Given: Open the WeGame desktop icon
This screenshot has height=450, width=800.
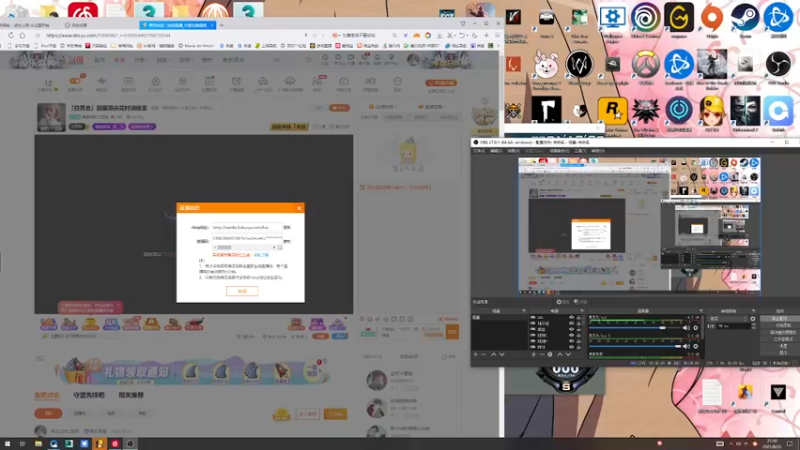Looking at the screenshot, I should coord(679,18).
